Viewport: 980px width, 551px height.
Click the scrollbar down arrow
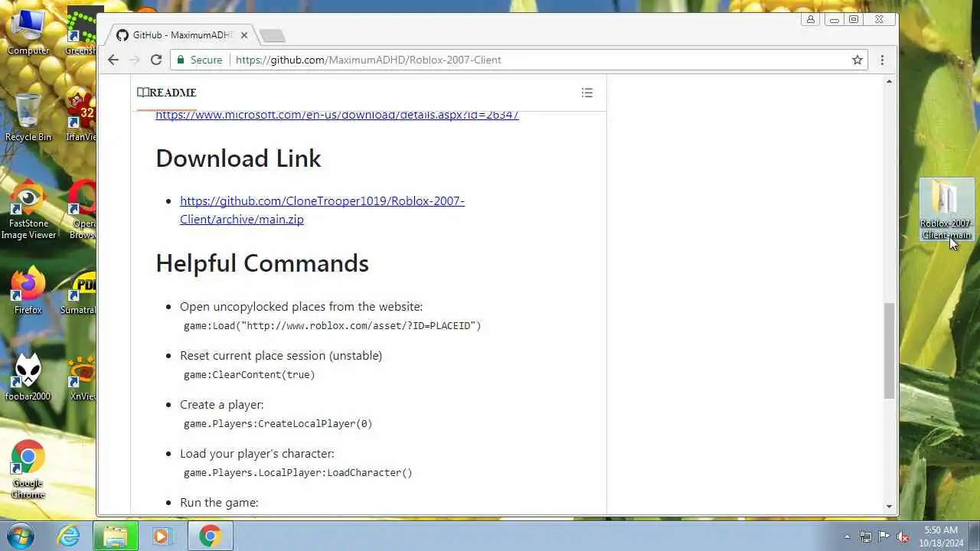click(x=889, y=506)
